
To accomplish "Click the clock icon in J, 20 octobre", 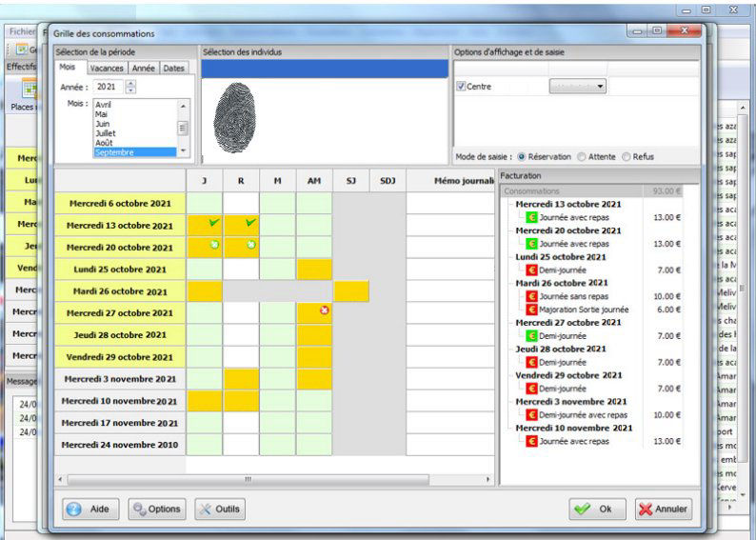I will 214,245.
